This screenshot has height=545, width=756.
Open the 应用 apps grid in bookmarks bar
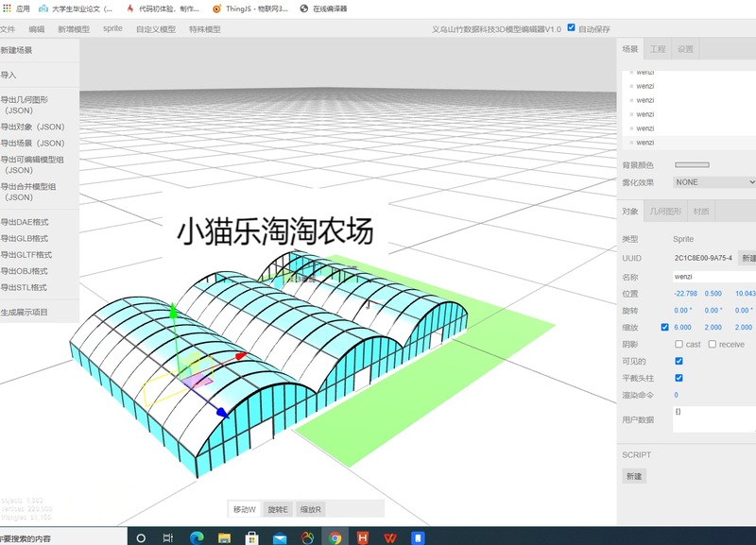pyautogui.click(x=16, y=9)
